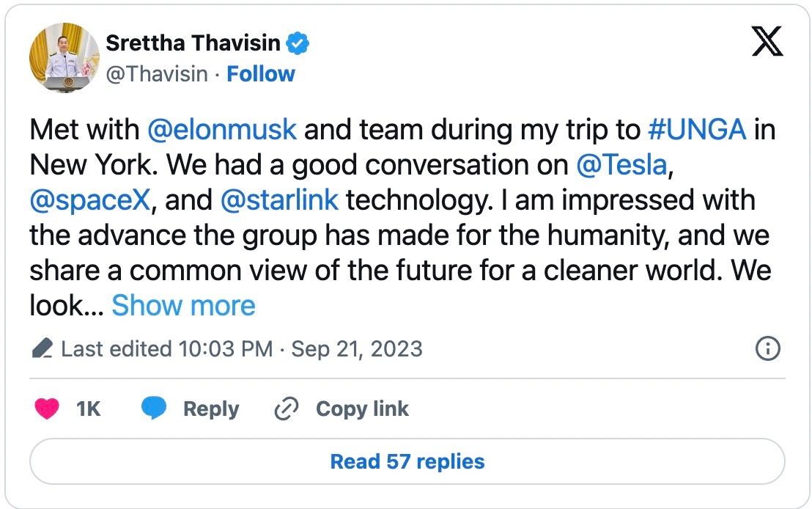
Task: Open the #UNGA hashtag
Action: coord(698,130)
